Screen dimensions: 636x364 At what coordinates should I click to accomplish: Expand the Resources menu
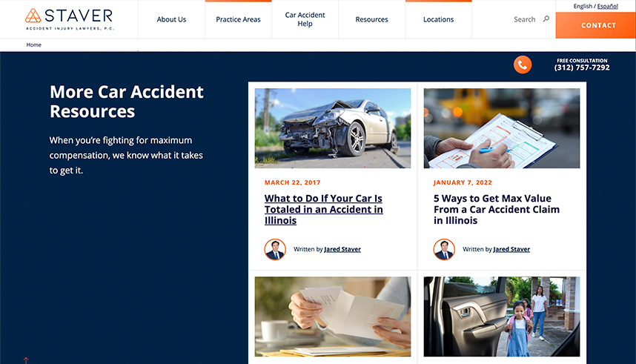371,19
